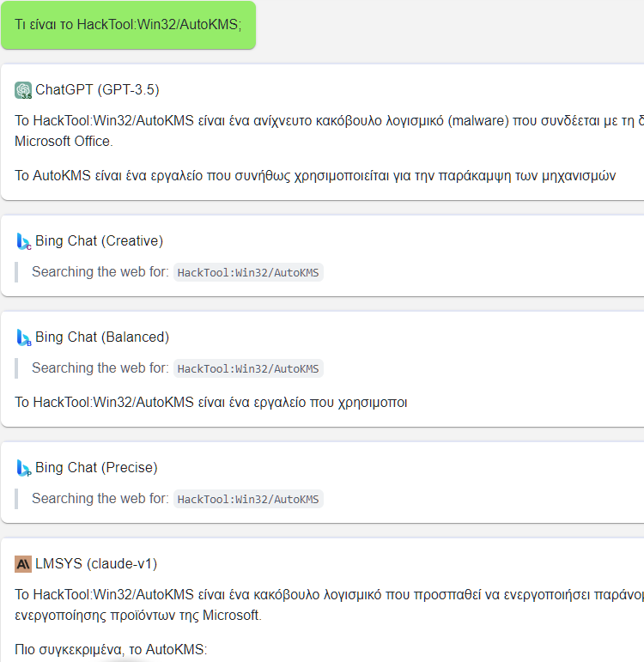Click "Searching the web for:" in Precise card
The height and width of the screenshot is (662, 644).
click(x=100, y=498)
